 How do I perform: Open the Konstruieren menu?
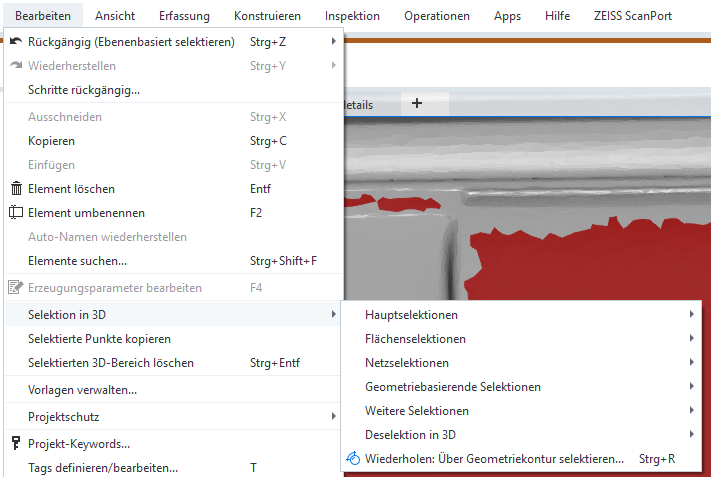(x=267, y=16)
